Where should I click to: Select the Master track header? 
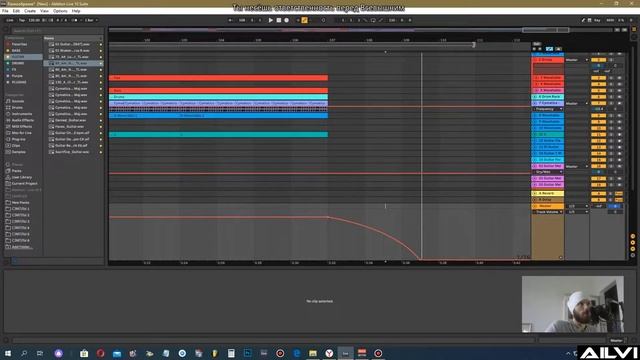(548, 206)
